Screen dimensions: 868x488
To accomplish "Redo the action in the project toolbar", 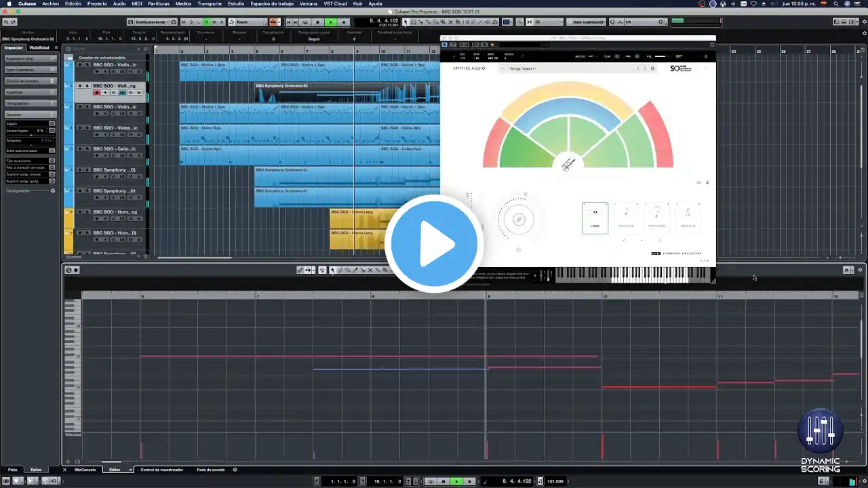I will tap(13, 22).
